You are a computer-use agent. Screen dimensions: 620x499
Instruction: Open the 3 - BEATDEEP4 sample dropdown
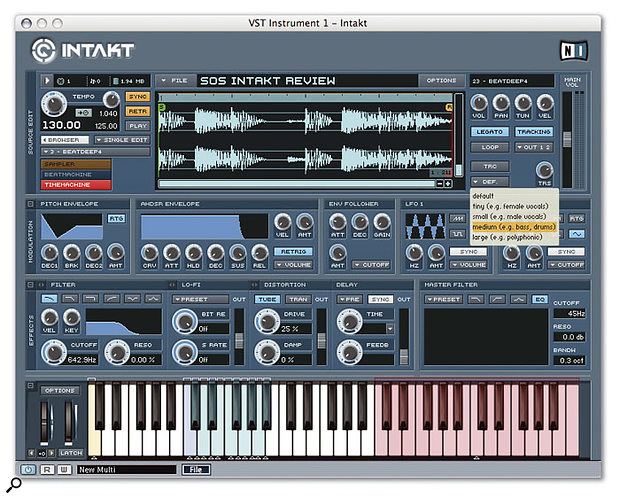point(95,151)
